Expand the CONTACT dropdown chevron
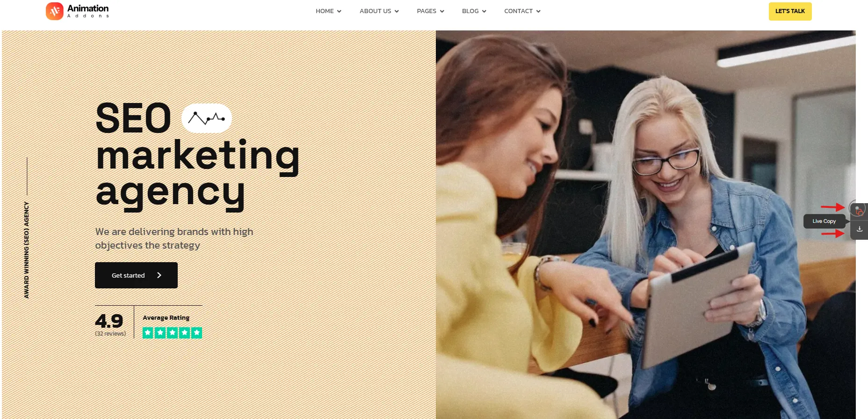Screen dimensions: 868x419 (x=538, y=11)
